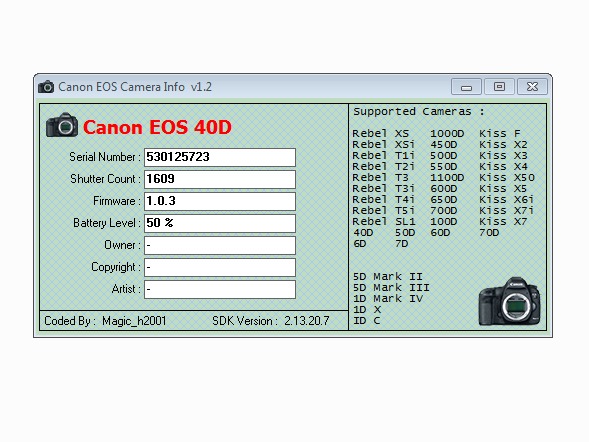
Task: Click the Serial Number field
Action: tap(220, 157)
